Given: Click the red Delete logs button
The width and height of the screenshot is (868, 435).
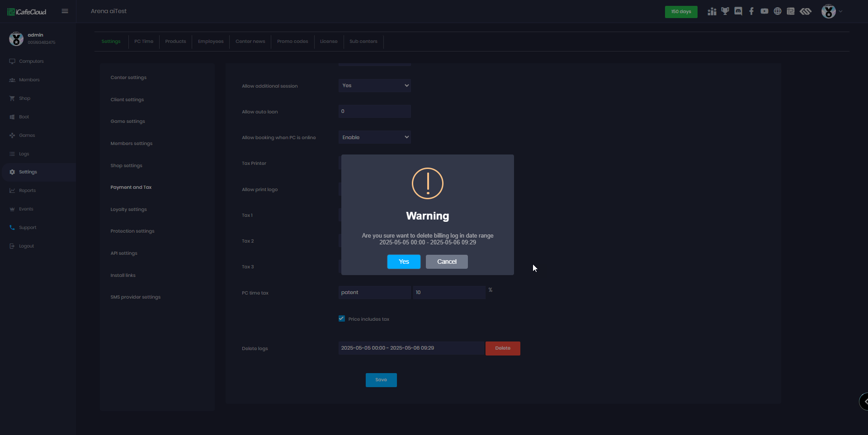Looking at the screenshot, I should click(503, 348).
